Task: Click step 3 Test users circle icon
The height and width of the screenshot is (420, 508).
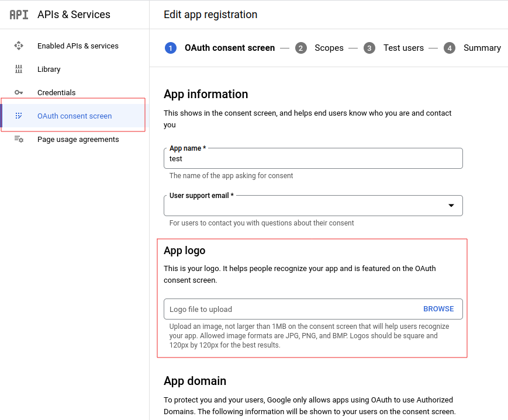Action: tap(369, 48)
